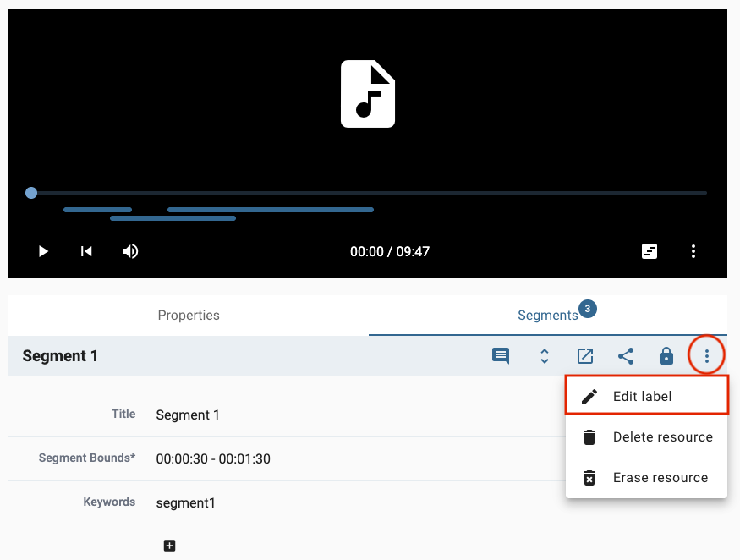Choose Erase resource from the menu

tap(661, 477)
